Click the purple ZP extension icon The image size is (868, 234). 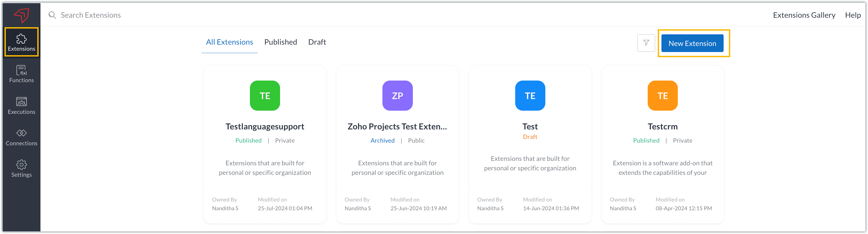[397, 96]
